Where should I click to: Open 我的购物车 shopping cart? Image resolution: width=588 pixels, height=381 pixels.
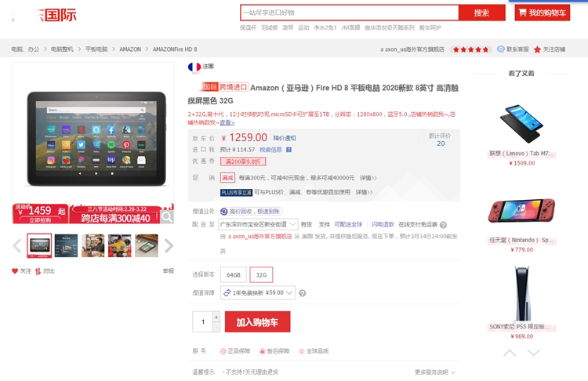[x=543, y=13]
